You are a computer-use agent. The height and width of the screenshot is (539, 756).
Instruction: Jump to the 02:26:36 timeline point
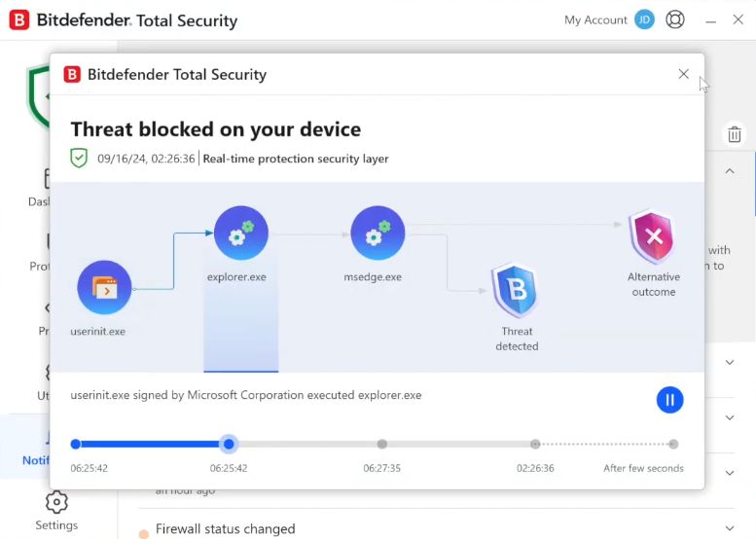[535, 445]
